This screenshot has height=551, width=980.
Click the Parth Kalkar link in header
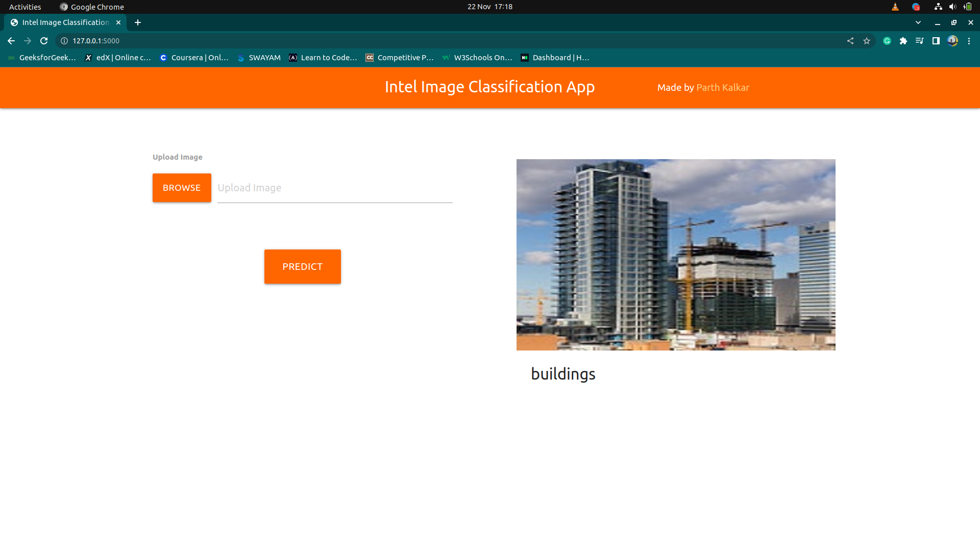(x=723, y=87)
